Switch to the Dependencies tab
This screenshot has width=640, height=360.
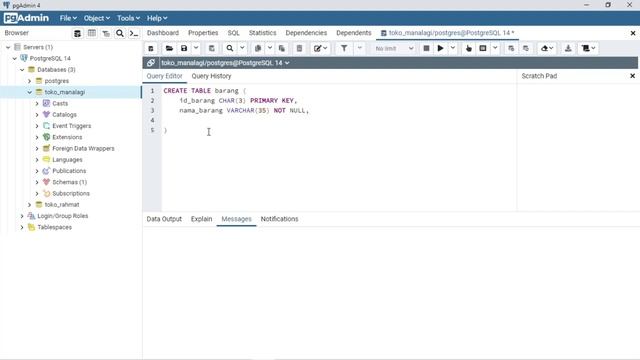(x=306, y=33)
